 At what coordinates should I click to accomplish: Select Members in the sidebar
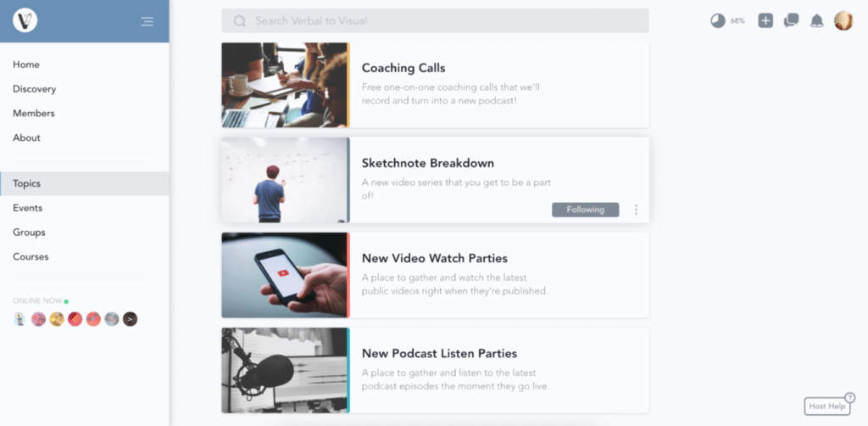coord(34,114)
